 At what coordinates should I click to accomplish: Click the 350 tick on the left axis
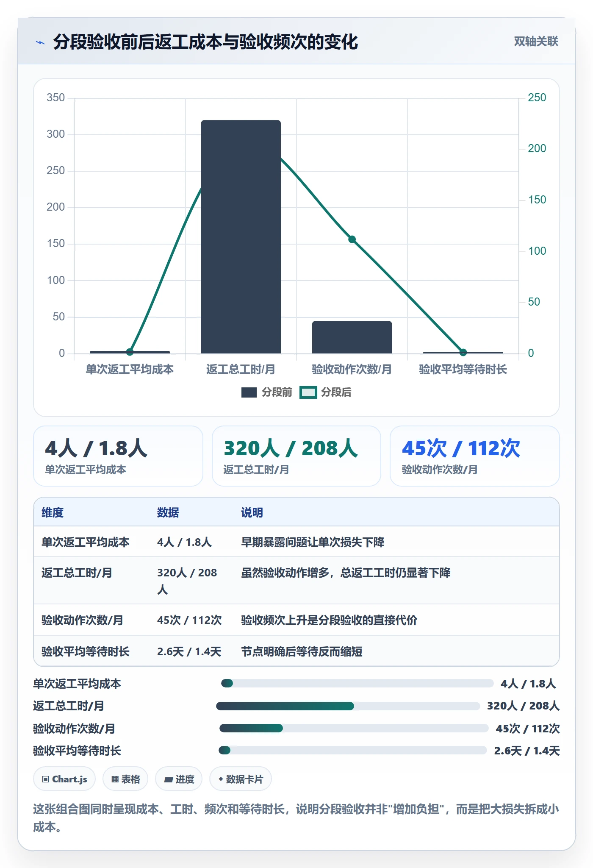point(55,97)
